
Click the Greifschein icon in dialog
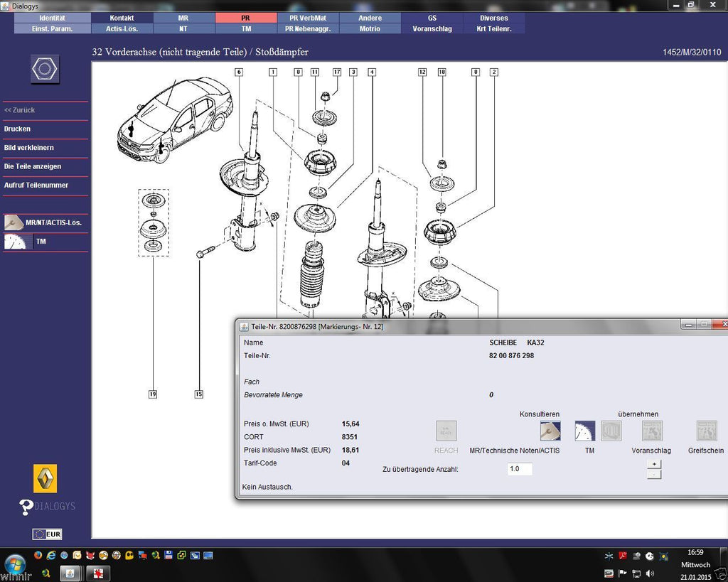707,431
